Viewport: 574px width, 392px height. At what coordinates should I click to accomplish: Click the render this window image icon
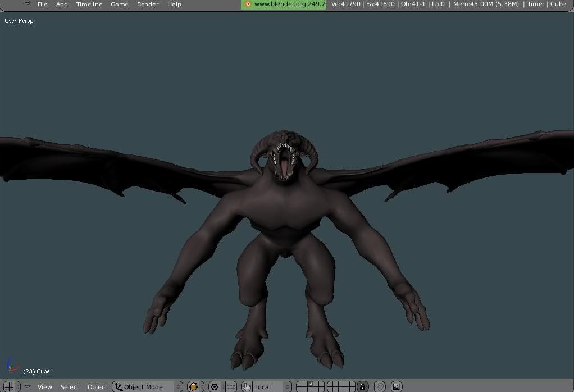(x=397, y=386)
